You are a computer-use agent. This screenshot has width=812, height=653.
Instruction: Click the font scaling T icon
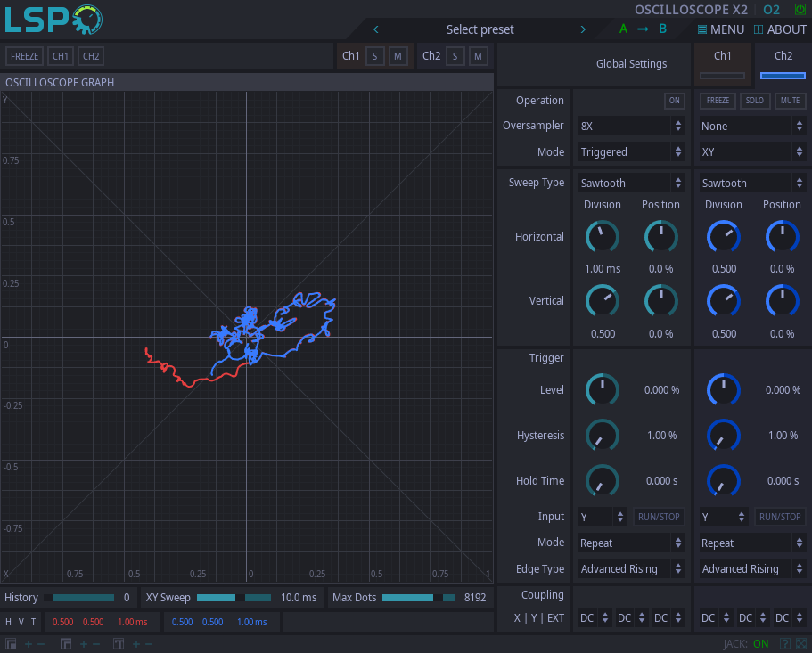119,644
